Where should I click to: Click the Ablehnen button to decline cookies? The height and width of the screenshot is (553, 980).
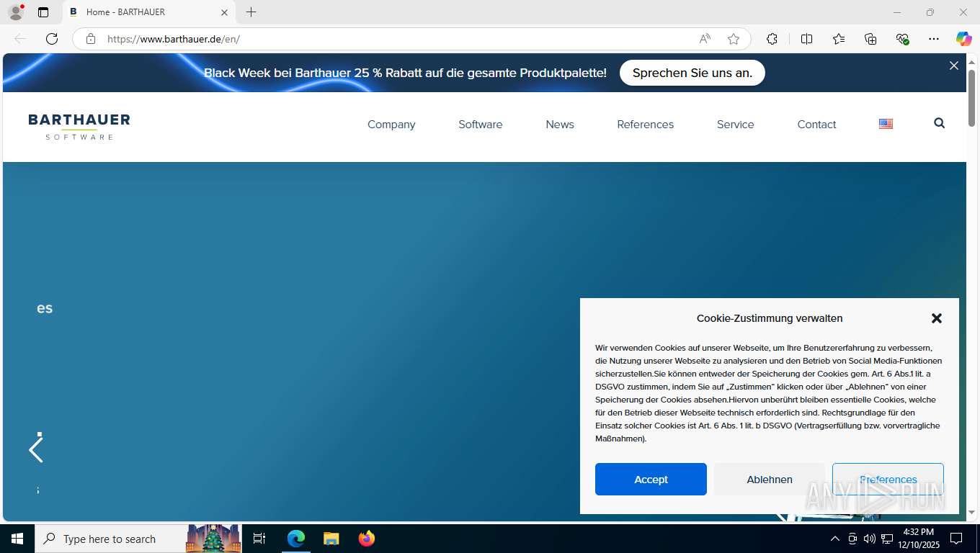click(x=770, y=480)
